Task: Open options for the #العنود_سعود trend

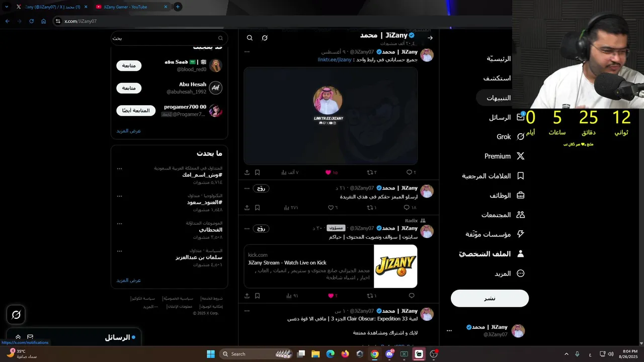Action: pos(119,196)
